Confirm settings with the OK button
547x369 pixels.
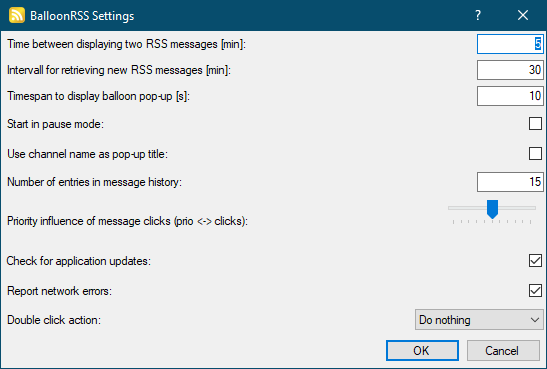(x=422, y=351)
